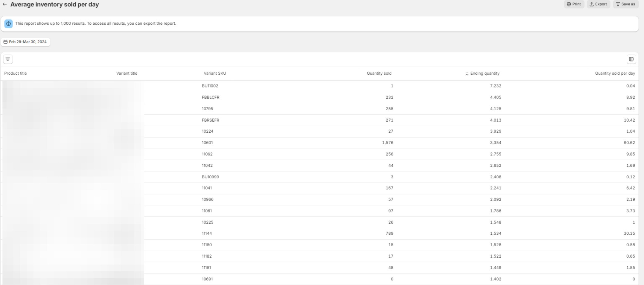
Task: Click quantity sold value 271
Action: tap(390, 120)
